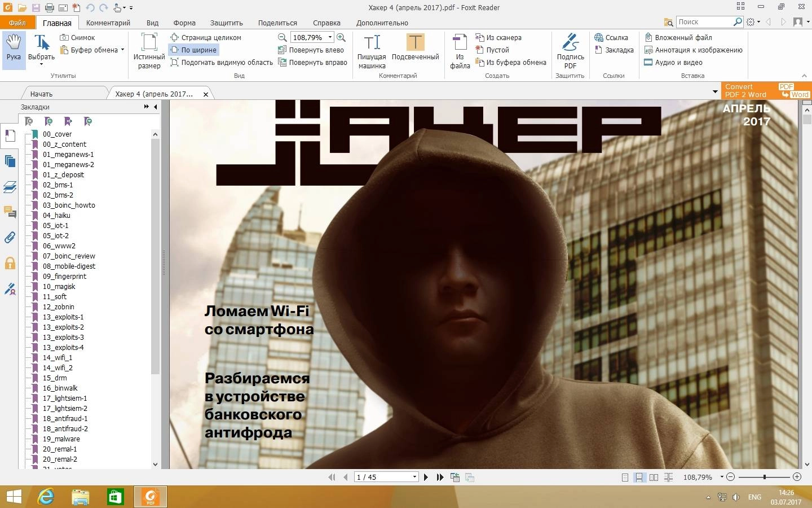Open the pages thumbnails side panel

click(10, 161)
